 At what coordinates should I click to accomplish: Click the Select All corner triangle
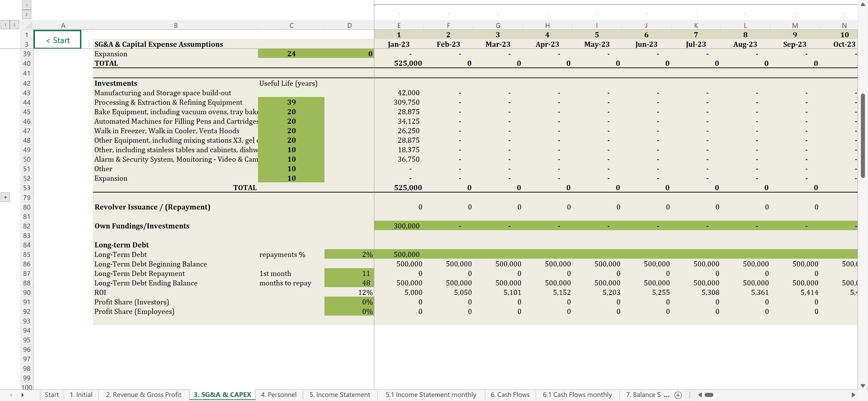(28, 25)
